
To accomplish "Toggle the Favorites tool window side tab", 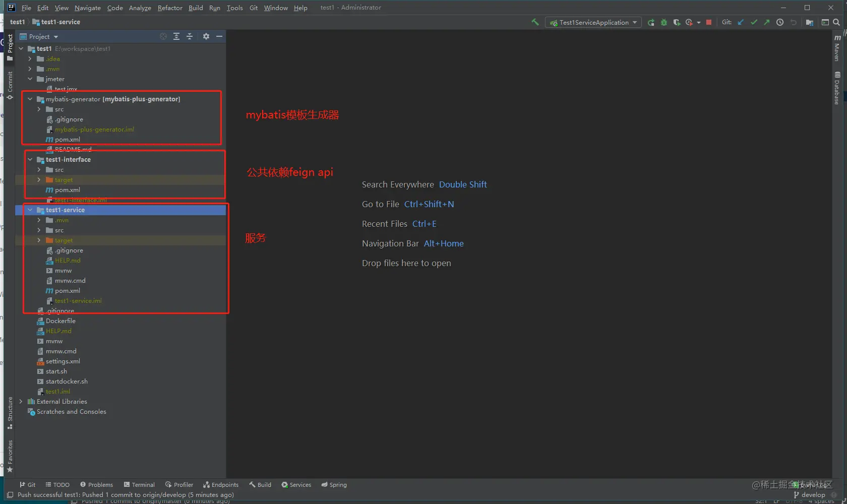I will point(10,456).
